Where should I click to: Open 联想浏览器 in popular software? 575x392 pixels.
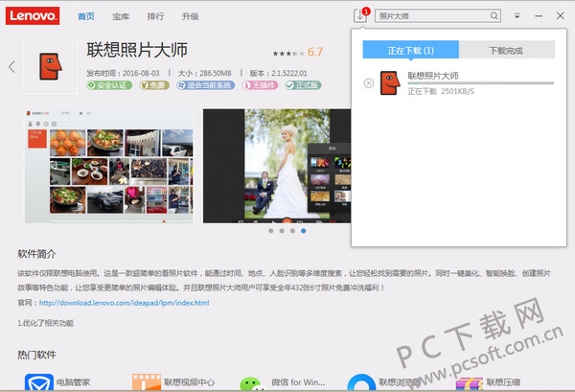click(x=384, y=382)
